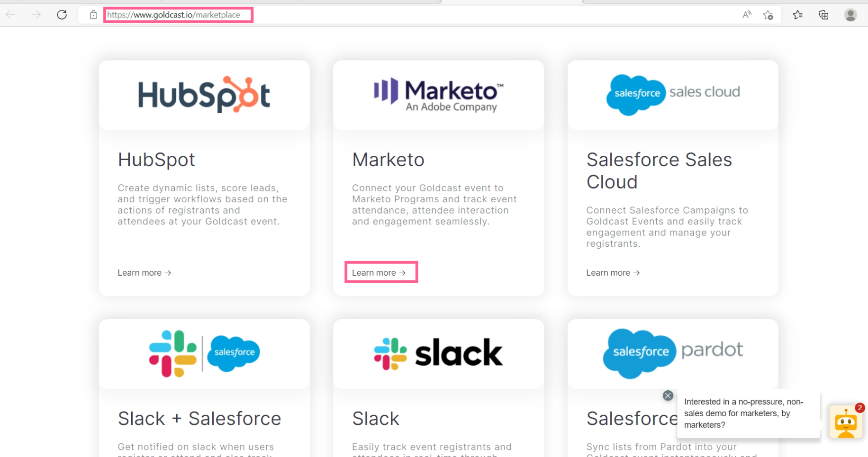The image size is (868, 457).
Task: Click the browser forward arrow
Action: 36,15
